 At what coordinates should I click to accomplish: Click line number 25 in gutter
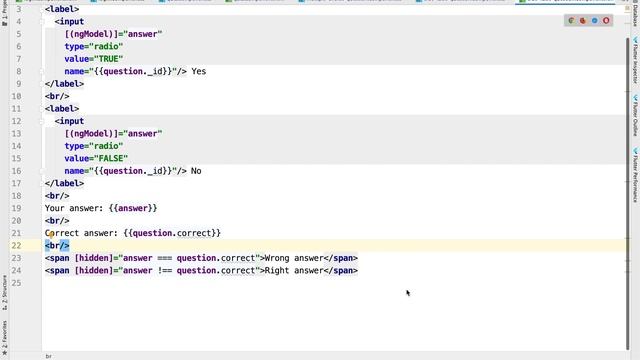tap(16, 283)
